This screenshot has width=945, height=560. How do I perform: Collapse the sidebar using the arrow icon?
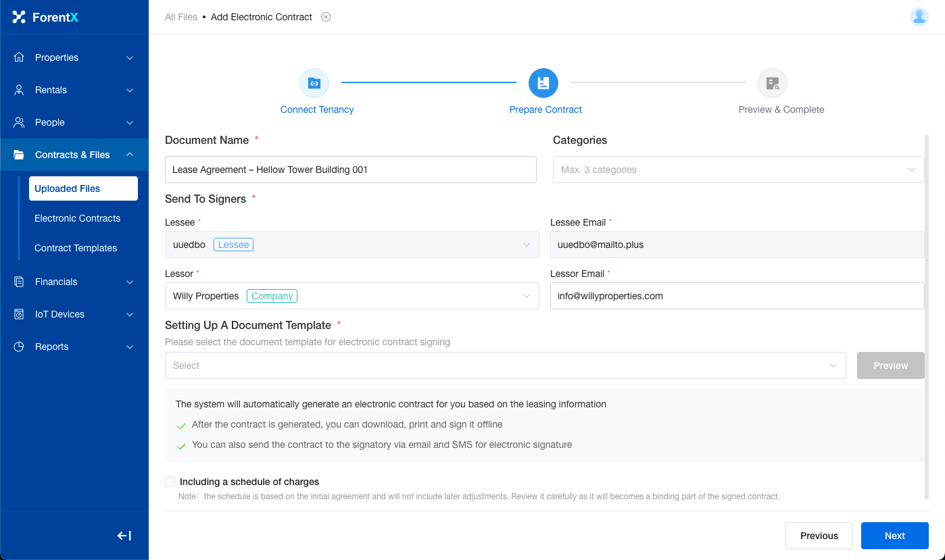pyautogui.click(x=124, y=536)
